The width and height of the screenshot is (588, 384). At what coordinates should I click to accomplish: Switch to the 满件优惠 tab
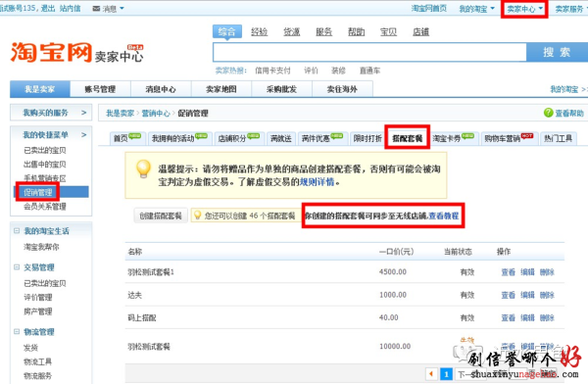(x=322, y=138)
